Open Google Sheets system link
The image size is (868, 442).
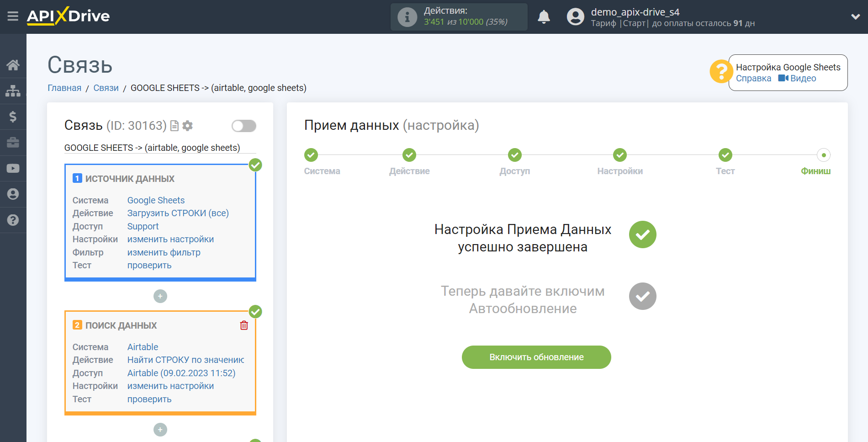[x=156, y=200]
